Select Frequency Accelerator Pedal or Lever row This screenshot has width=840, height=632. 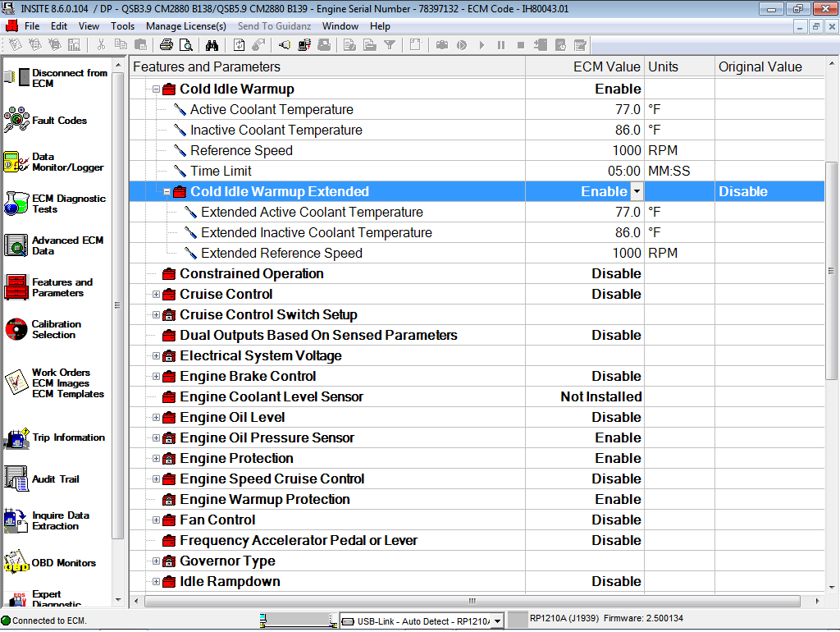477,540
